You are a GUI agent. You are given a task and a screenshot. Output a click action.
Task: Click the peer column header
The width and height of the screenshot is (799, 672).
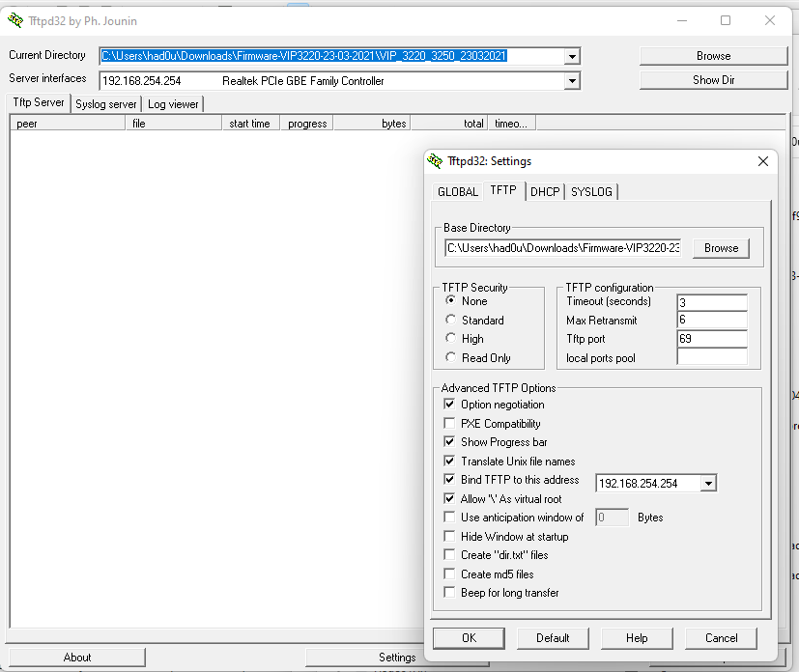(x=68, y=124)
